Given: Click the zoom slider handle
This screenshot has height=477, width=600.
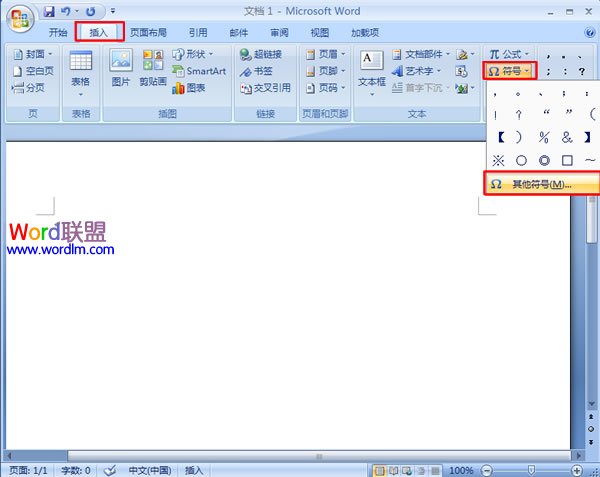Looking at the screenshot, I should pyautogui.click(x=532, y=470).
